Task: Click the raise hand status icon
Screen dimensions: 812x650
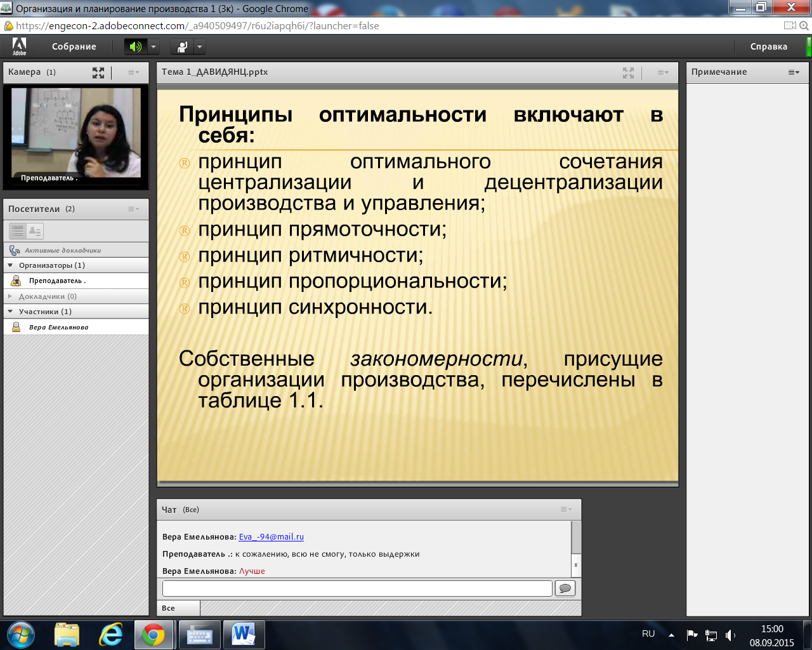Action: tap(182, 46)
